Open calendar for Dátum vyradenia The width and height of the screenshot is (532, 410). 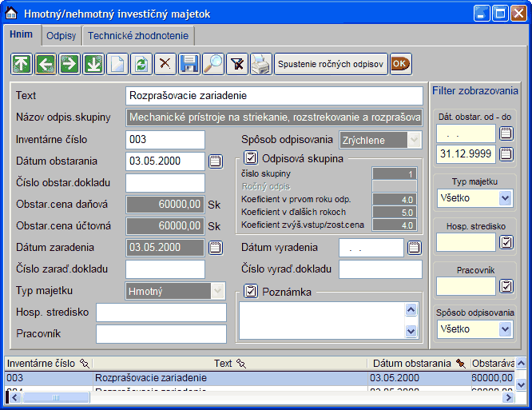pyautogui.click(x=414, y=248)
